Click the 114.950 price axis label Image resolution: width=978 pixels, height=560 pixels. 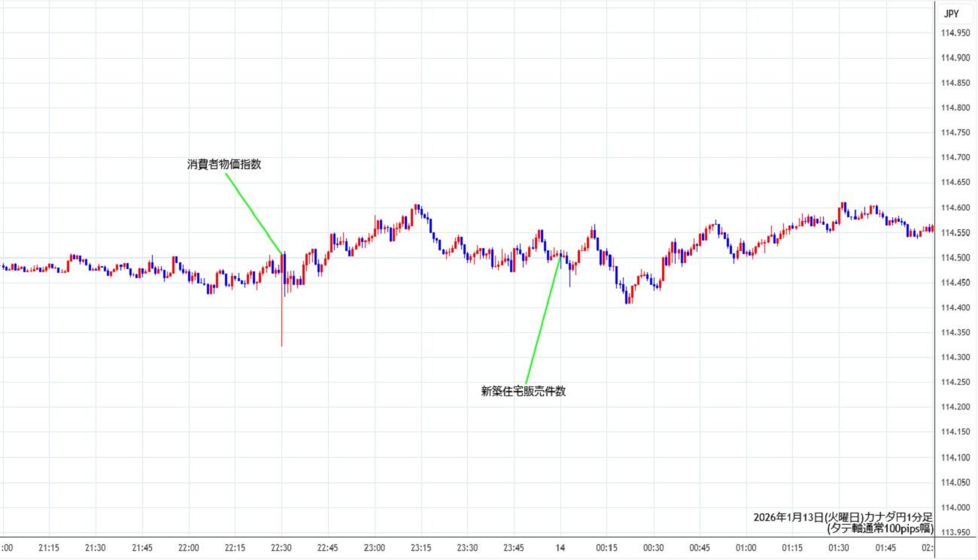955,33
